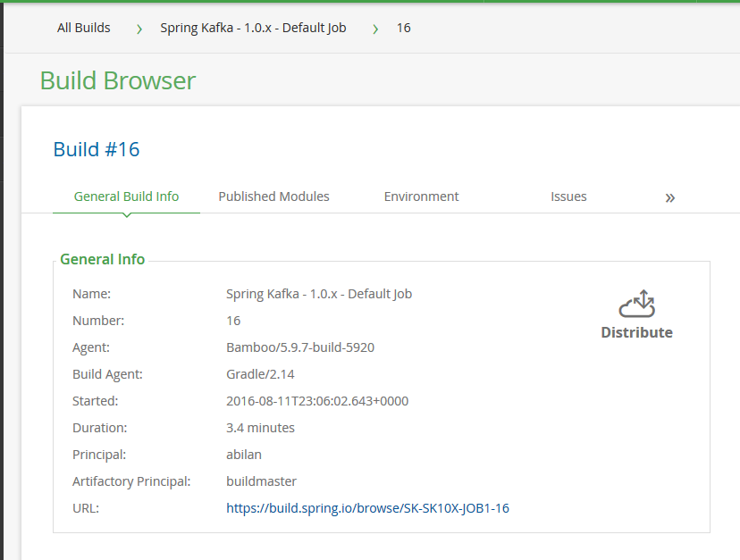This screenshot has height=560, width=740.
Task: Click the Artifactory Principal: label
Action: point(131,481)
